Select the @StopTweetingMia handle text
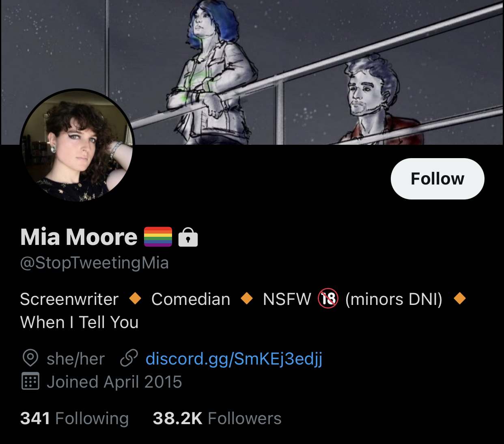 tap(95, 263)
